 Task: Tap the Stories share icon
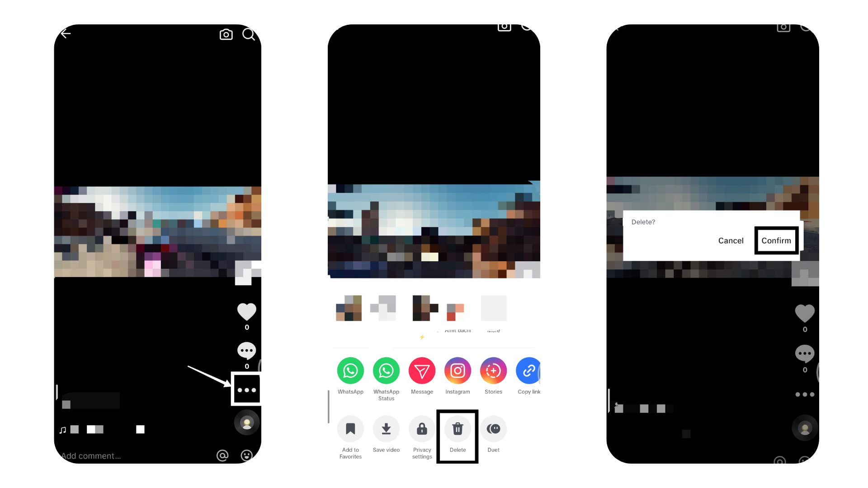(x=492, y=371)
